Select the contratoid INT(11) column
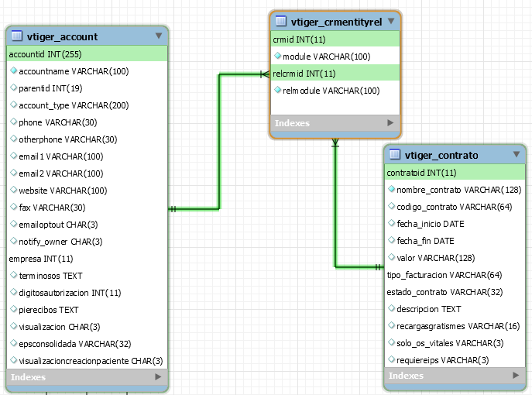This screenshot has width=532, height=395. 455,173
